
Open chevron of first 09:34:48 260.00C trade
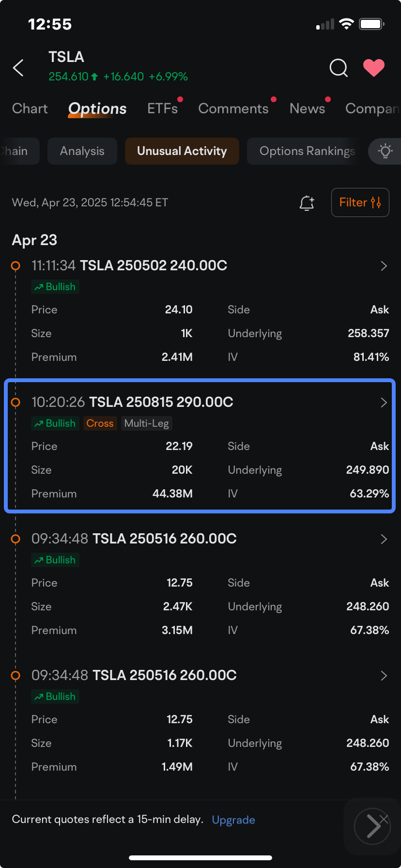click(x=384, y=539)
